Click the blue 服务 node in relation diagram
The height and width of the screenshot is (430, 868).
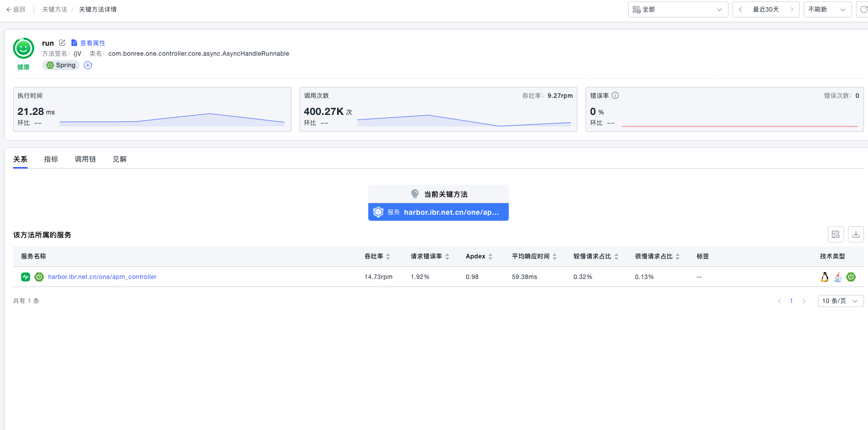[x=438, y=212]
